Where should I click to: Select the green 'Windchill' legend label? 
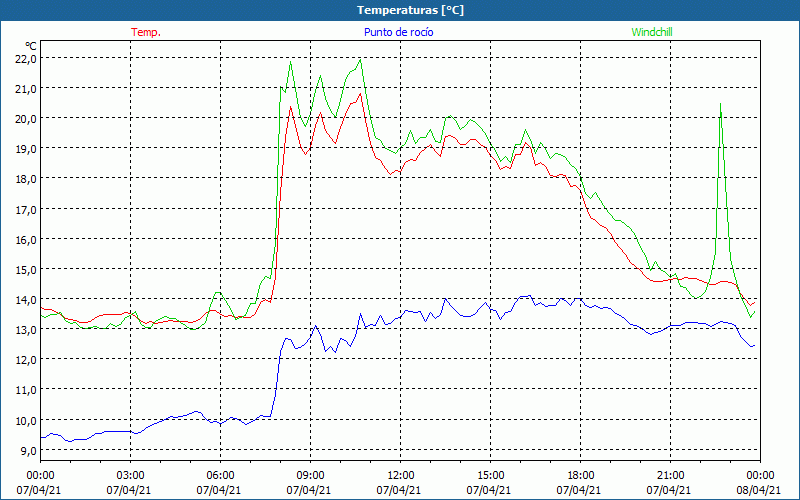coord(652,32)
